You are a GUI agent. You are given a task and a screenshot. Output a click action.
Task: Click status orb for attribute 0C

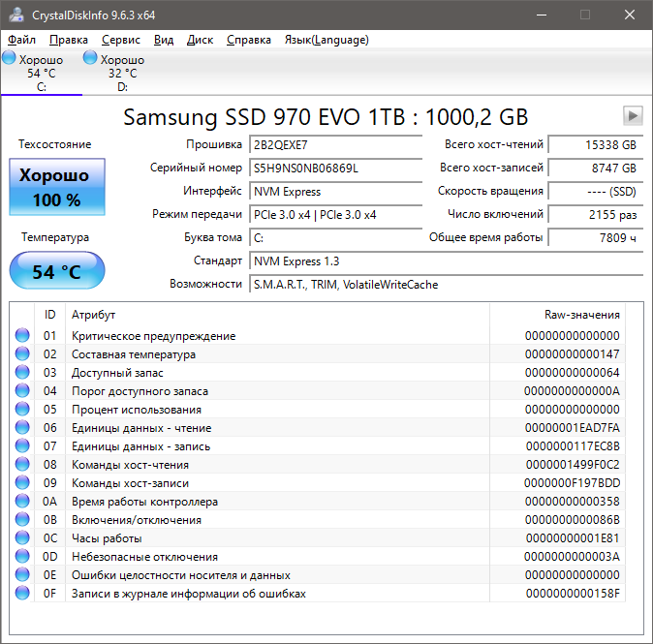click(x=22, y=537)
